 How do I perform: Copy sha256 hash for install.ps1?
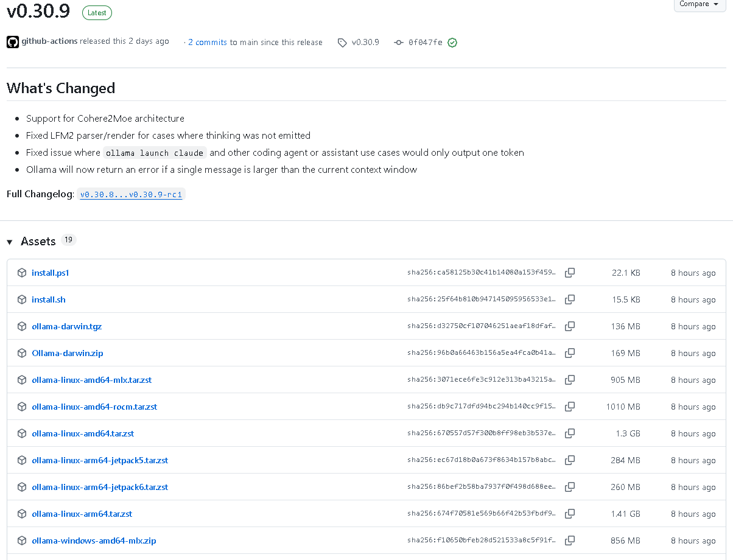(570, 273)
